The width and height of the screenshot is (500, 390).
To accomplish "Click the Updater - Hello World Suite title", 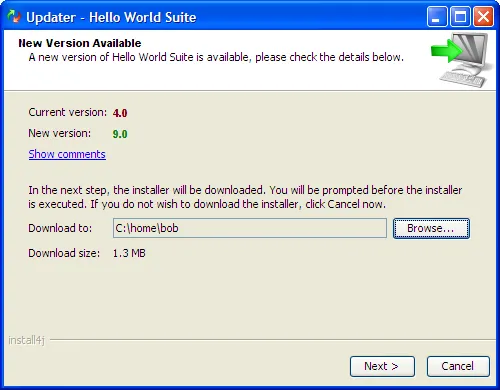I will 111,17.
